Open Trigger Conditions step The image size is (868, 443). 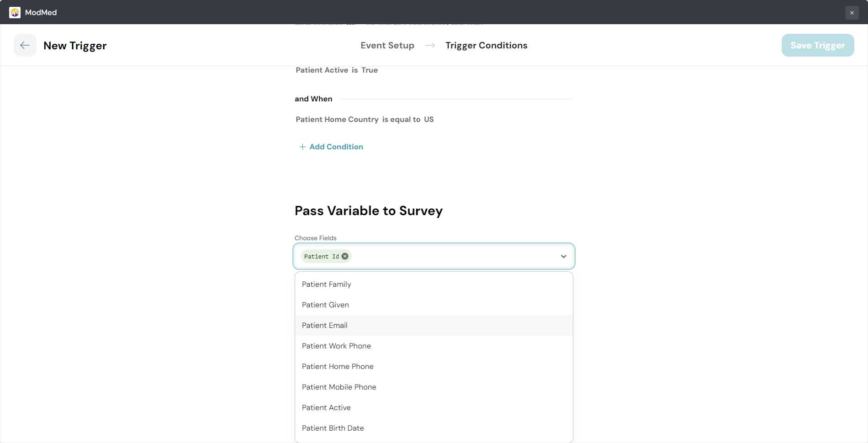(x=486, y=45)
